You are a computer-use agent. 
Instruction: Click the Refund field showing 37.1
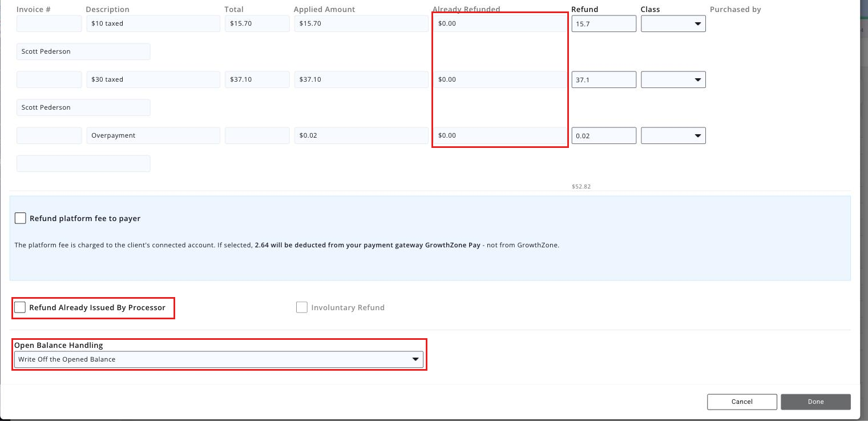604,79
